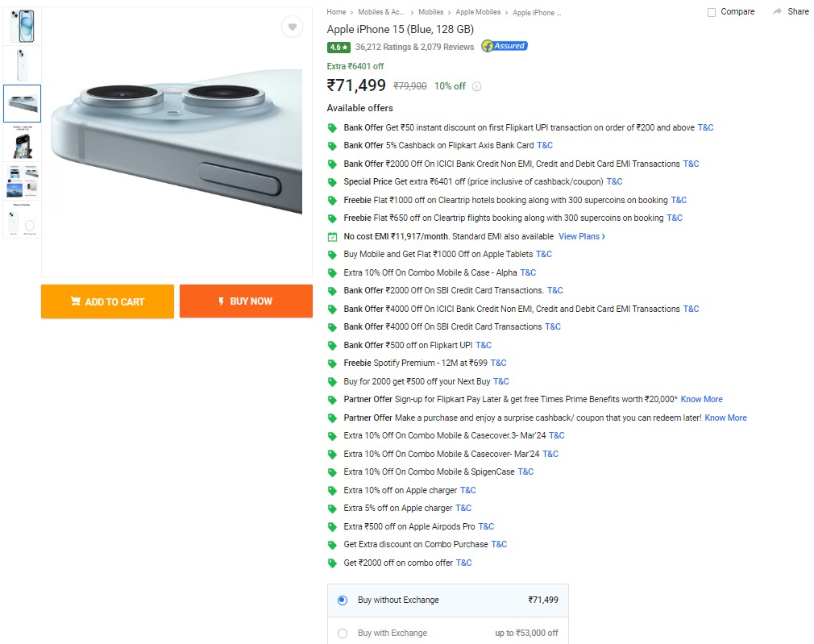Click the No cost EMI calendar icon

point(332,236)
